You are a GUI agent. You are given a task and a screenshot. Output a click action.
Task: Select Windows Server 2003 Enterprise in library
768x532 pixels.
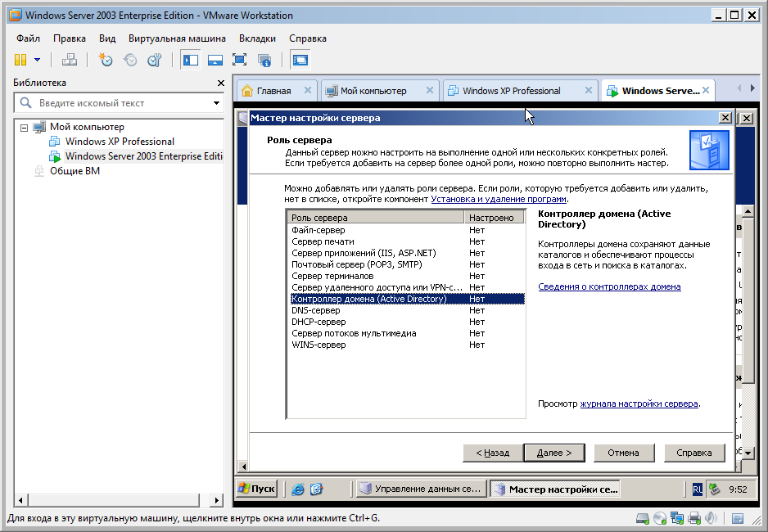143,156
